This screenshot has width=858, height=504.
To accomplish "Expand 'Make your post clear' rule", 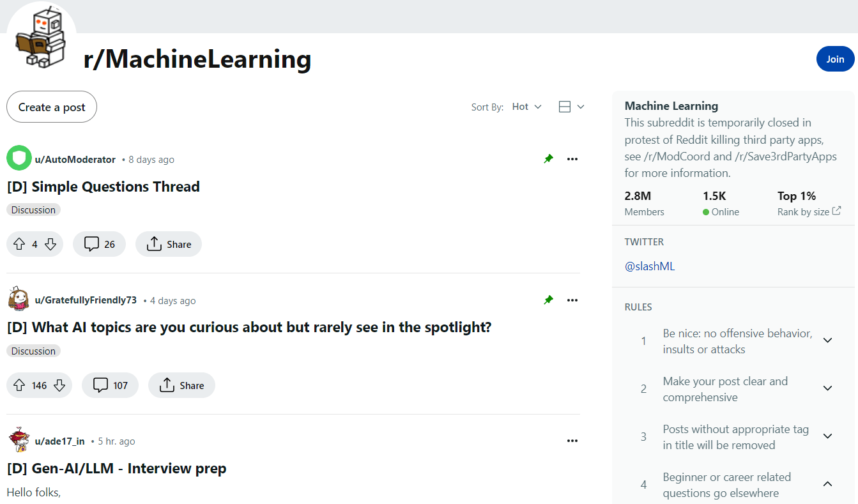I will 827,388.
